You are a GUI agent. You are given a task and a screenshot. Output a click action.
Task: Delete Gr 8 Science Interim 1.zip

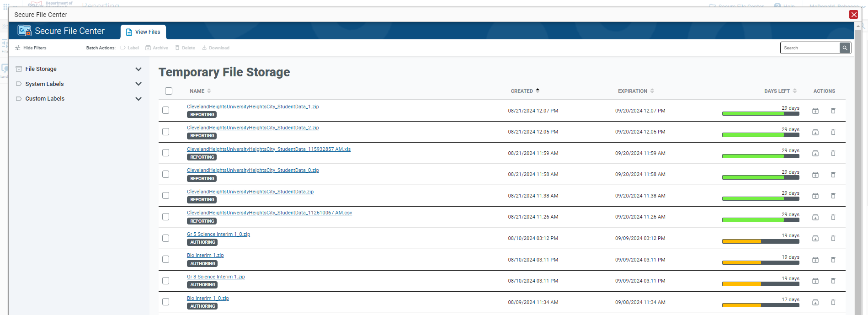click(x=833, y=281)
